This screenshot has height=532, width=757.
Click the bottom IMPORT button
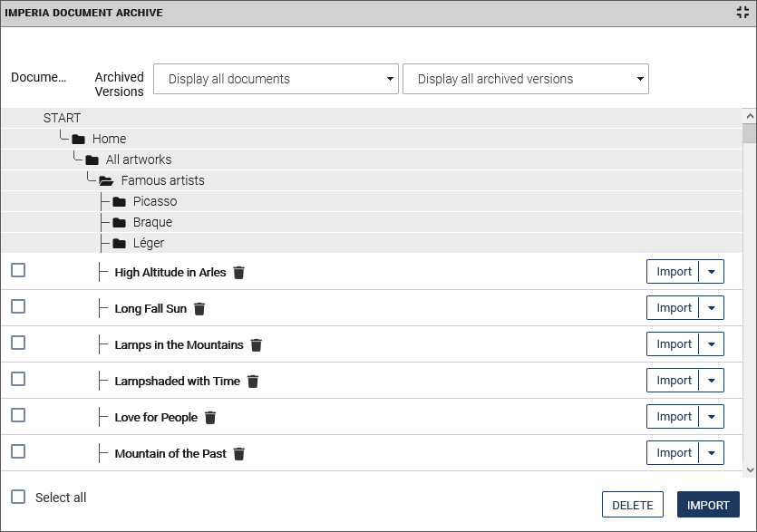pyautogui.click(x=708, y=505)
